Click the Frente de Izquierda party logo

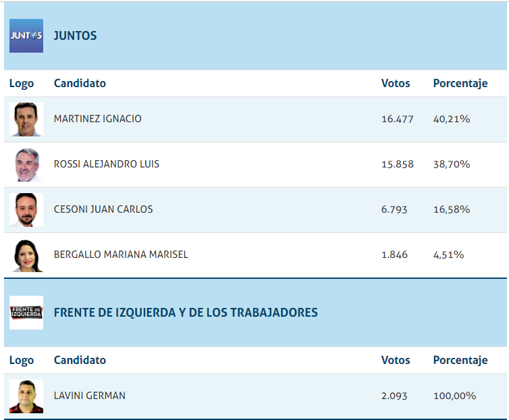(26, 313)
